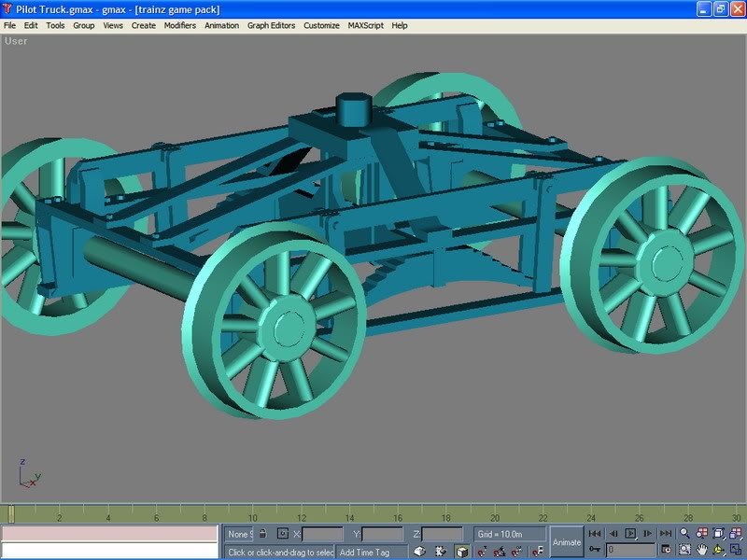Jump to the end frame

[666, 533]
